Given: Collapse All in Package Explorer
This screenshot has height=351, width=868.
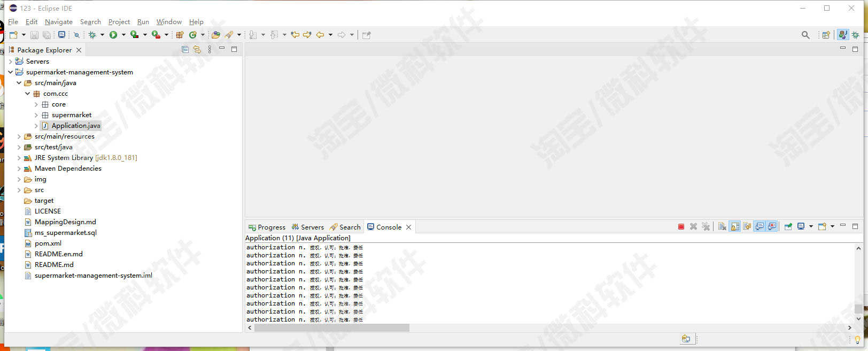Looking at the screenshot, I should pos(185,49).
